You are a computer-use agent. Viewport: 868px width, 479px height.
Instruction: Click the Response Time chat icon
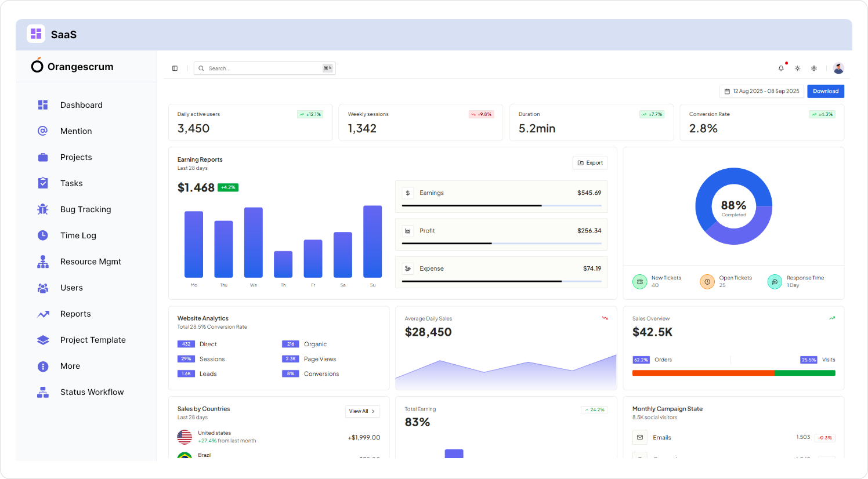pyautogui.click(x=775, y=282)
